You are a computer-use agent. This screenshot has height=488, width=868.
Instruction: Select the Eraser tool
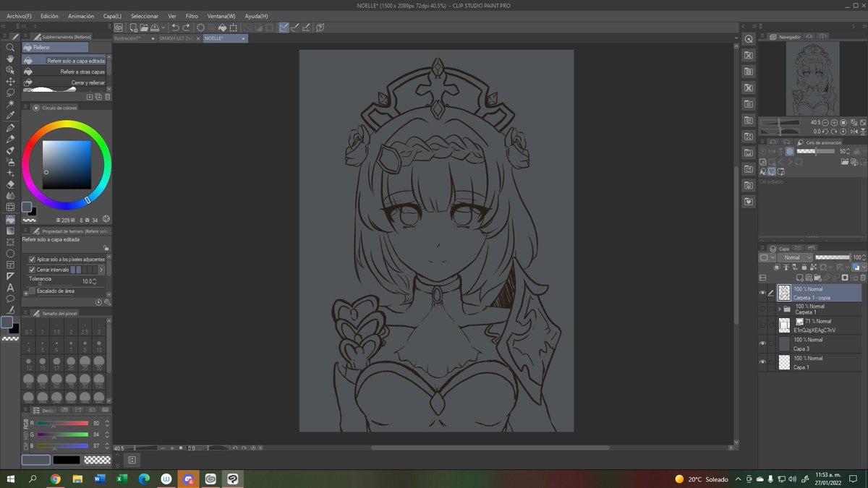tap(10, 184)
